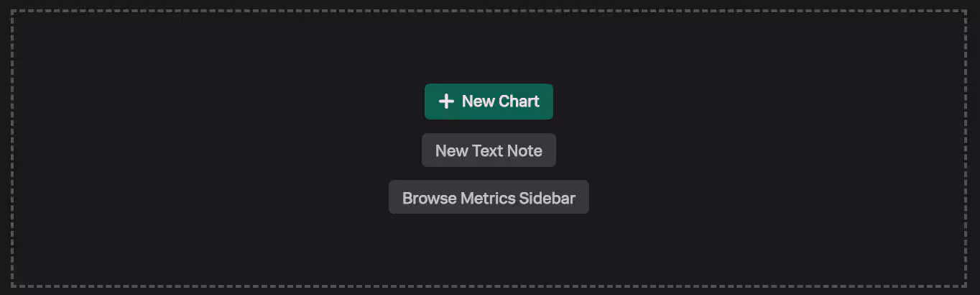
Task: Open the Browse Metrics Sidebar
Action: 489,198
